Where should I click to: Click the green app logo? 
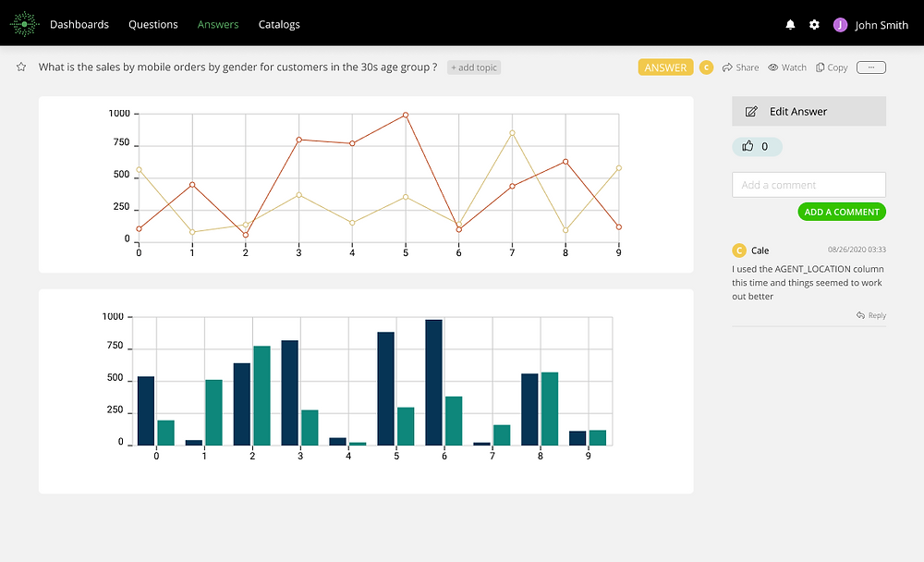(x=24, y=24)
